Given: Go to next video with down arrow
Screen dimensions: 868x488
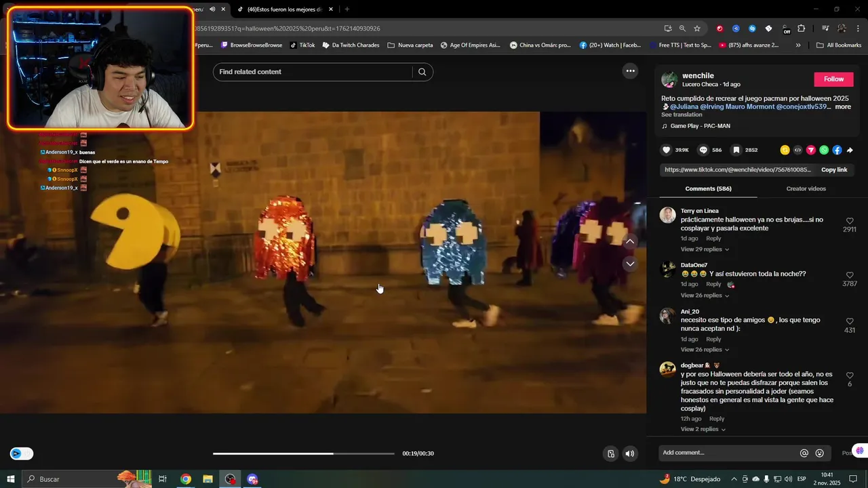Looking at the screenshot, I should coord(630,264).
